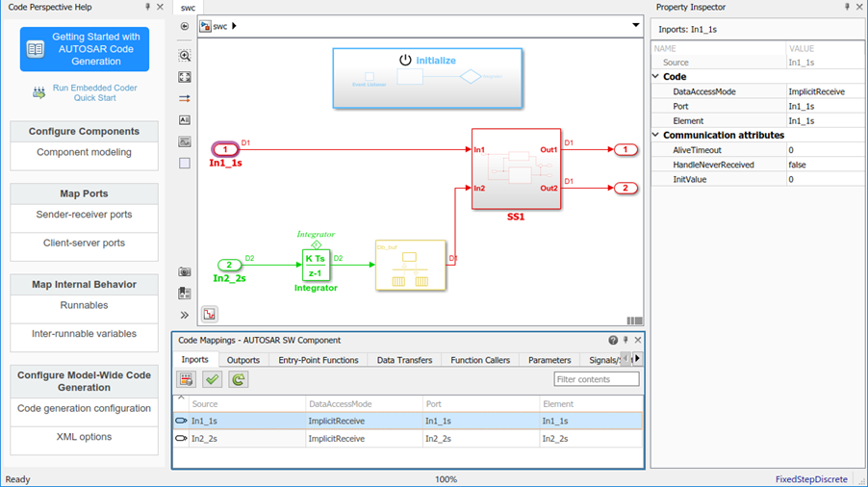Image resolution: width=868 pixels, height=487 pixels.
Task: Select the Area box tool
Action: pos(185,164)
